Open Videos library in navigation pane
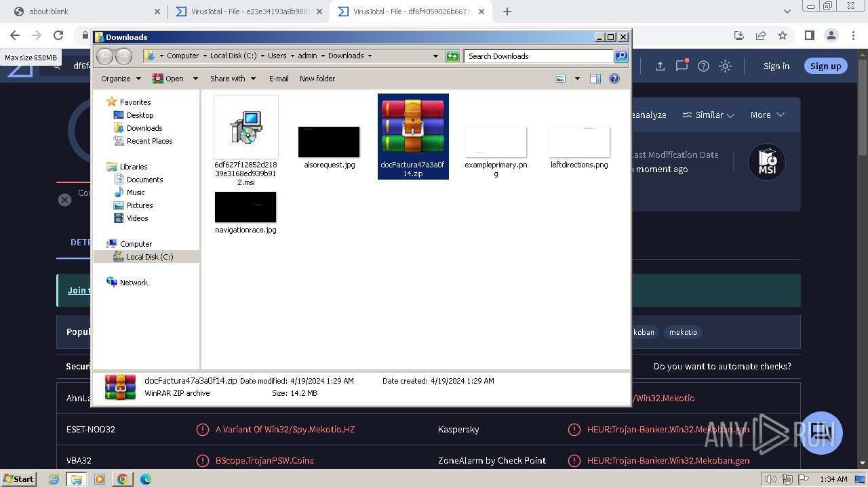Image resolution: width=868 pixels, height=488 pixels. [x=137, y=218]
